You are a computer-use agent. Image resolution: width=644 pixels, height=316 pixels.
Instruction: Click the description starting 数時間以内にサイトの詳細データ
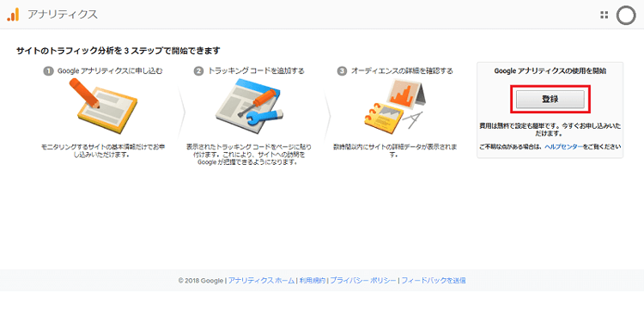pos(395,150)
